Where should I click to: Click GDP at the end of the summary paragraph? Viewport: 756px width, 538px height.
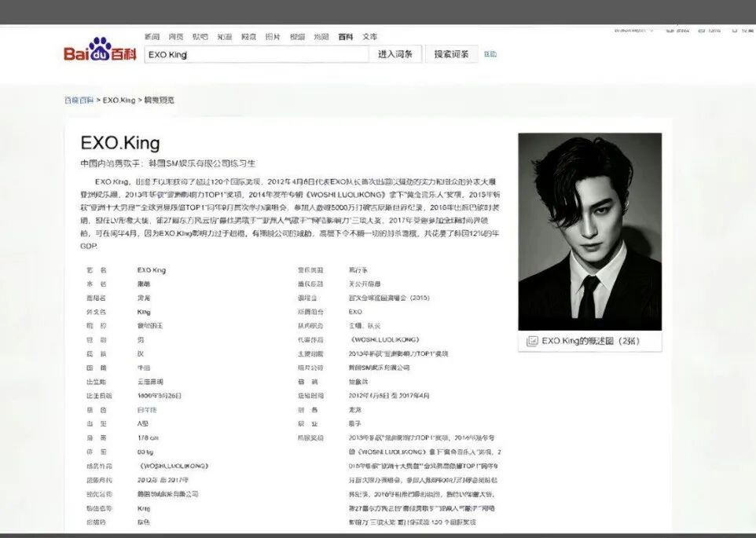tap(89, 246)
